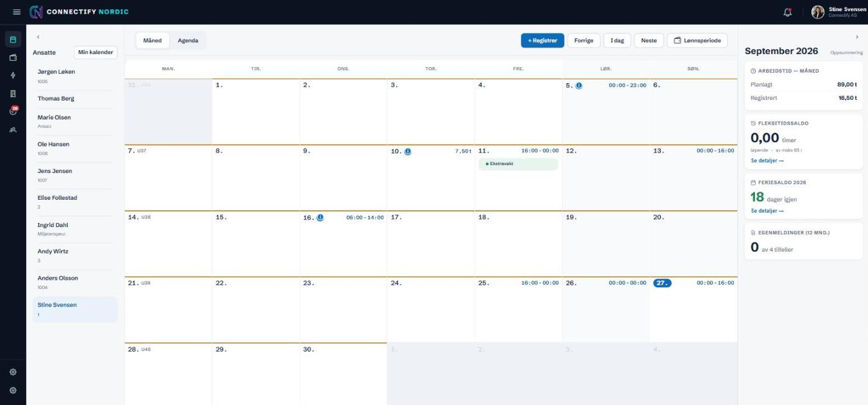Select the day 30 cell in the calendar
Screen dimensions: 868x405
point(343,374)
